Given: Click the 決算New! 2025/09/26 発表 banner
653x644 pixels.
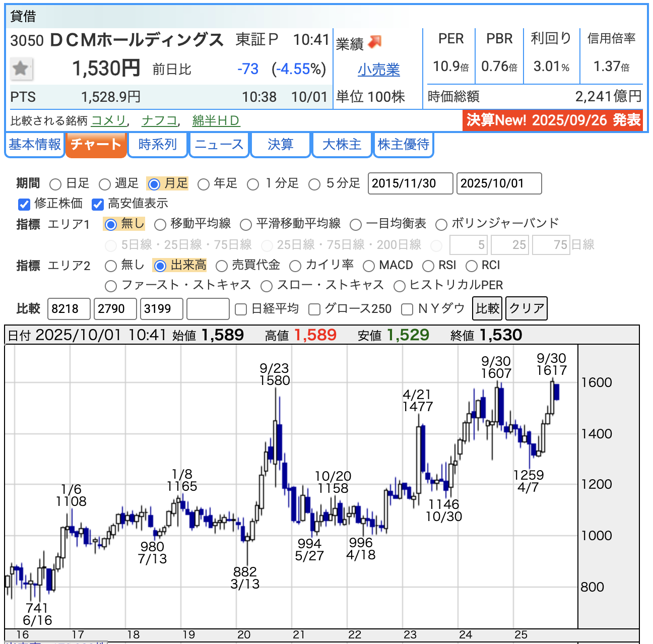Looking at the screenshot, I should (553, 120).
